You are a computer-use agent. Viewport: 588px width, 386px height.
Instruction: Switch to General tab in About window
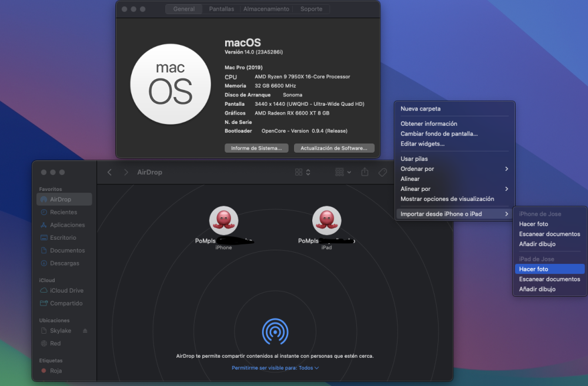point(183,9)
